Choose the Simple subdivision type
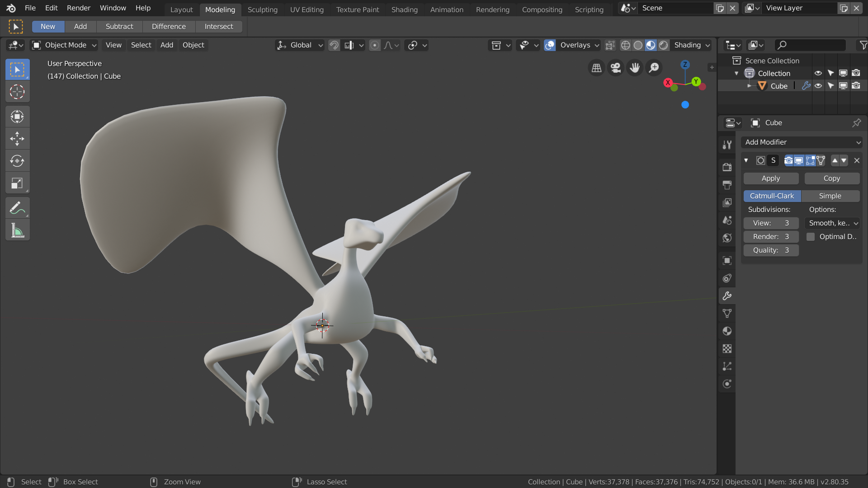The image size is (868, 488). [x=830, y=196]
